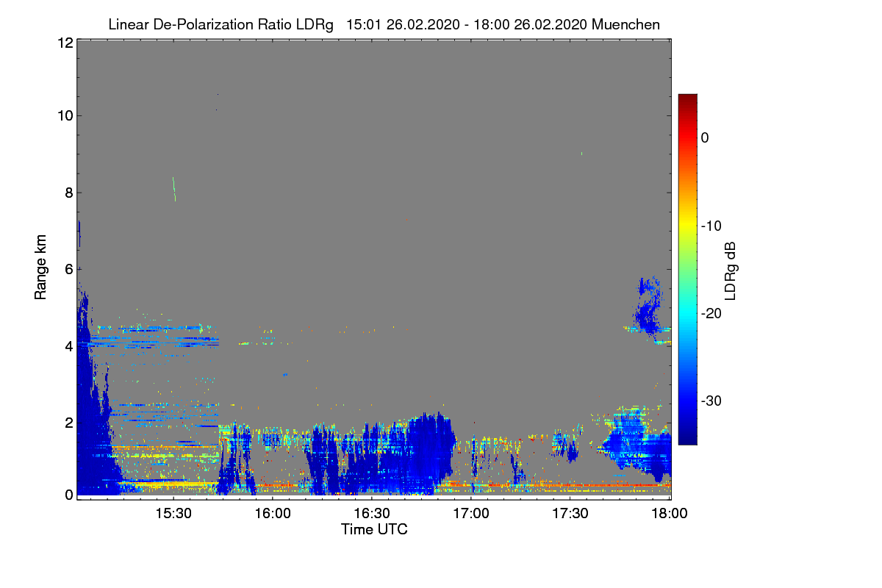Click the green streak near 8 km at 15:30
Viewport: 882px width, 588px height.
pos(174,189)
